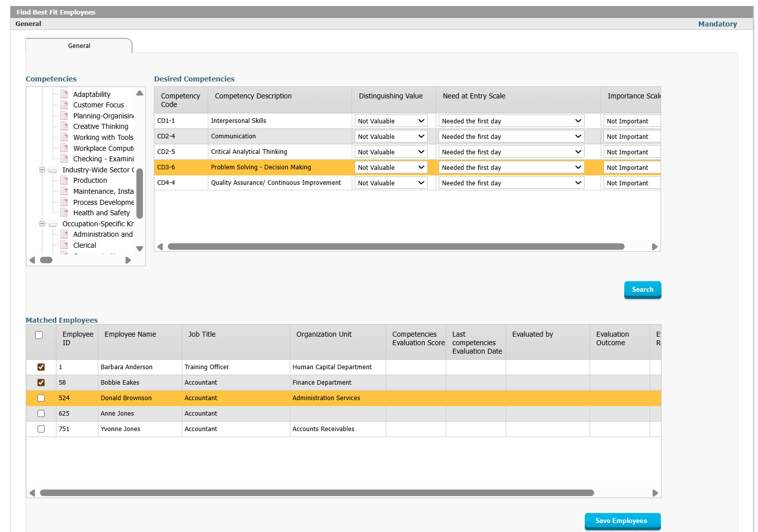Click competencies tree vertical scrollbar thumb
The image size is (758, 532).
(x=140, y=194)
